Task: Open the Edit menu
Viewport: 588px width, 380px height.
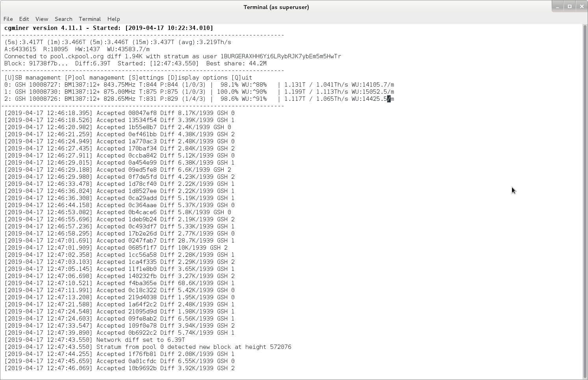Action: [x=24, y=19]
